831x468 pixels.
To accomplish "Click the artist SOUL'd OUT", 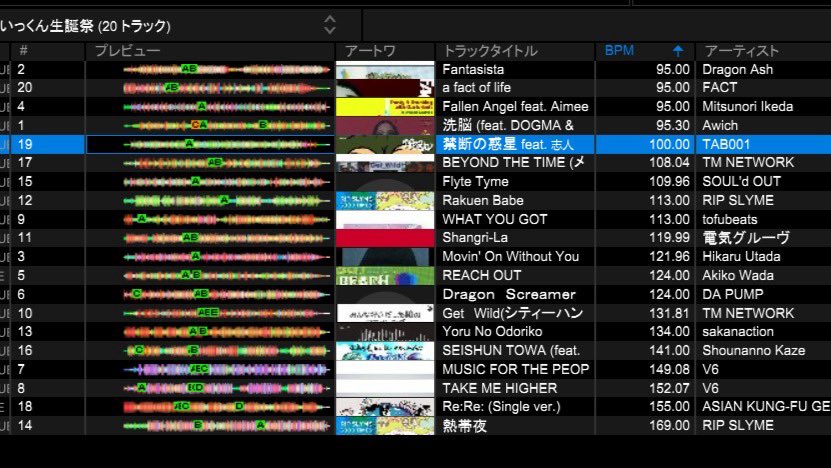I will pos(741,182).
